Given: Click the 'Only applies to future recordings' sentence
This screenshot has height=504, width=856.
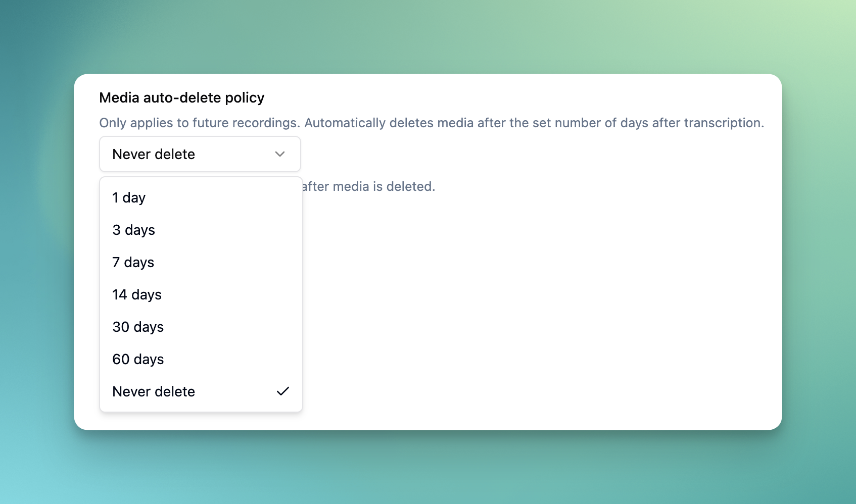Looking at the screenshot, I should 199,123.
